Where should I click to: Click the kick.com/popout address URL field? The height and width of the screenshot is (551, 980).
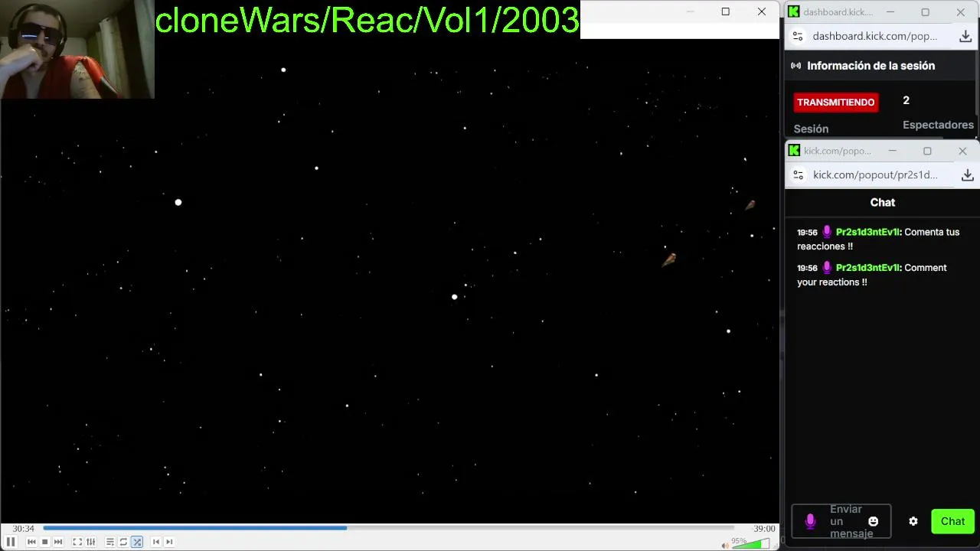point(875,175)
